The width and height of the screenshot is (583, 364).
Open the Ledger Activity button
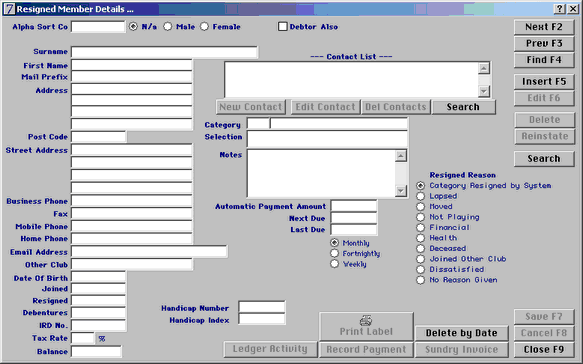click(270, 349)
